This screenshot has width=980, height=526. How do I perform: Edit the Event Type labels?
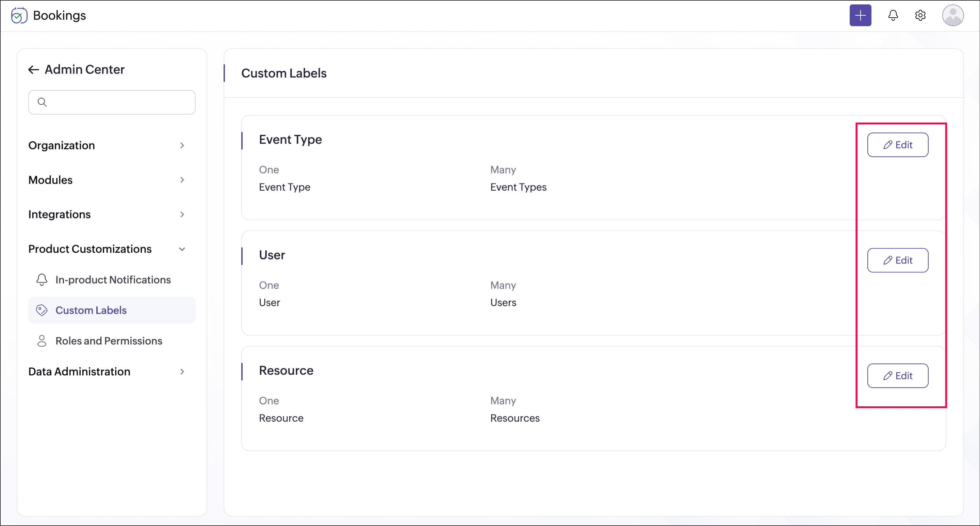point(897,145)
